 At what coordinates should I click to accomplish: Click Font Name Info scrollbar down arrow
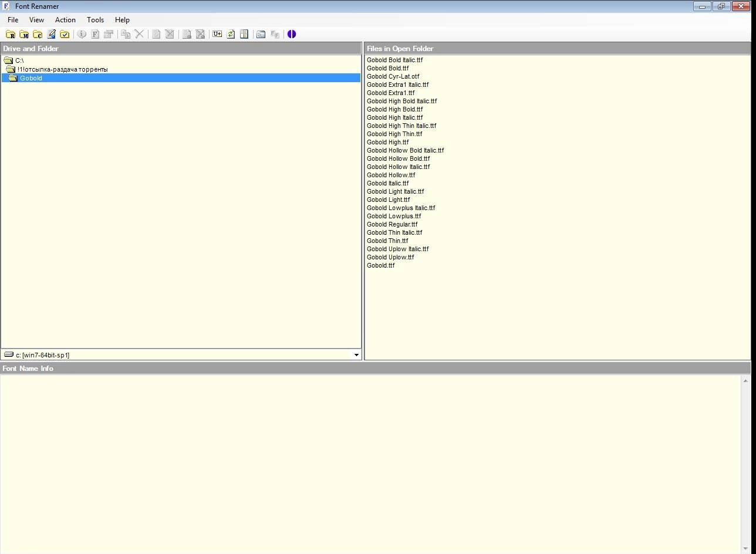point(745,549)
